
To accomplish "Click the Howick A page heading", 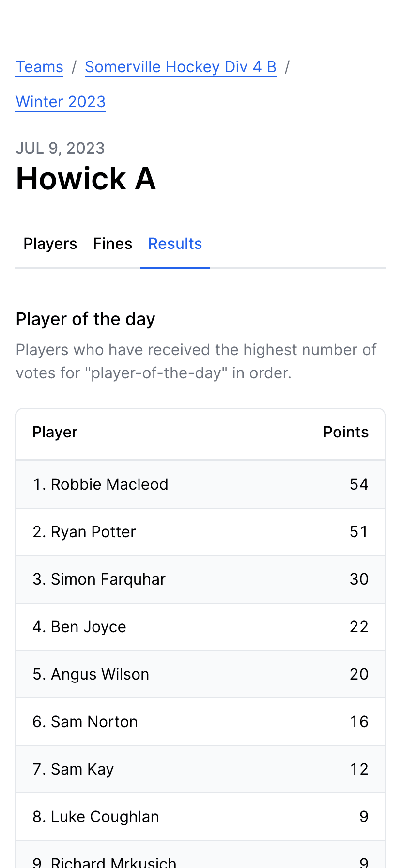I will pyautogui.click(x=86, y=179).
